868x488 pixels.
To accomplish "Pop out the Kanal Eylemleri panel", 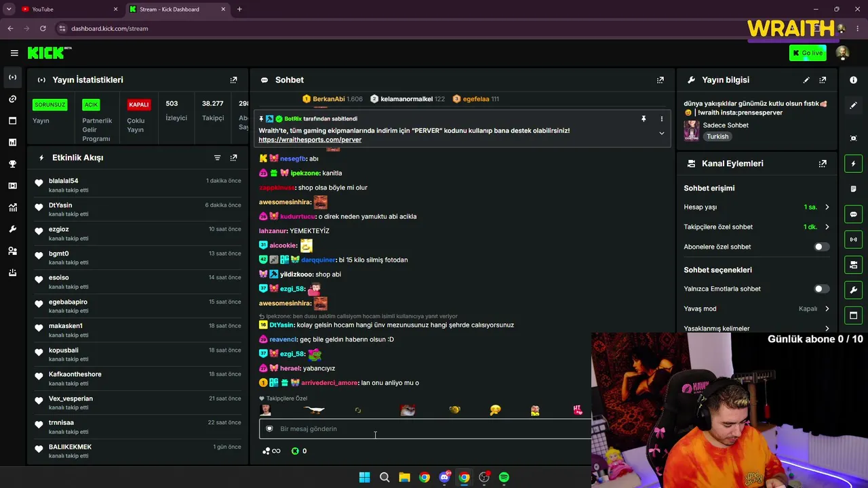I will tap(823, 163).
